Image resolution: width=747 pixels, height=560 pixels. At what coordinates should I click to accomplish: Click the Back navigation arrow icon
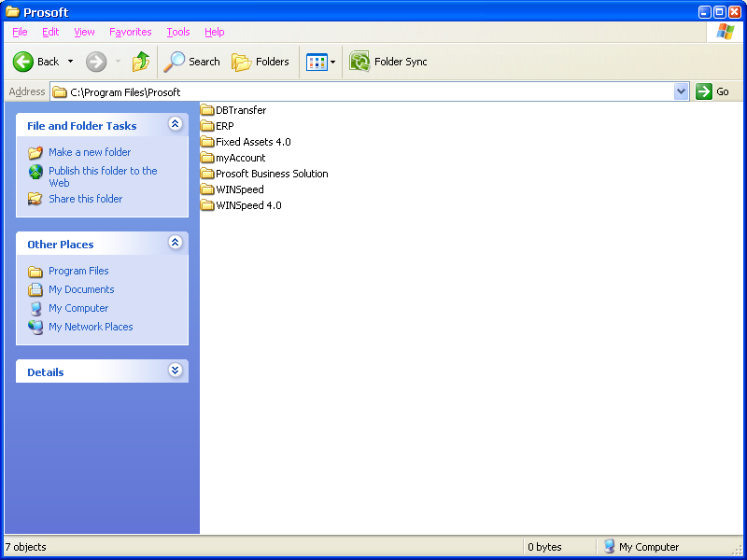(23, 62)
